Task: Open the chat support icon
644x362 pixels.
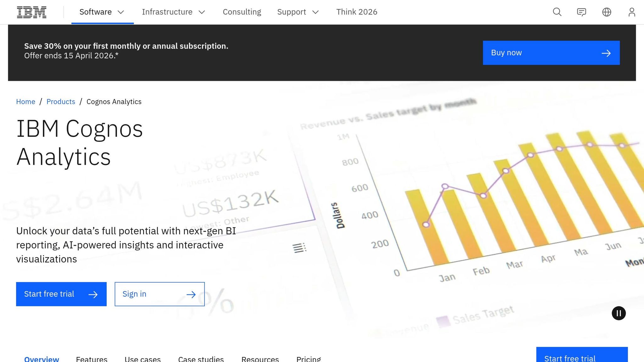Action: (582, 12)
